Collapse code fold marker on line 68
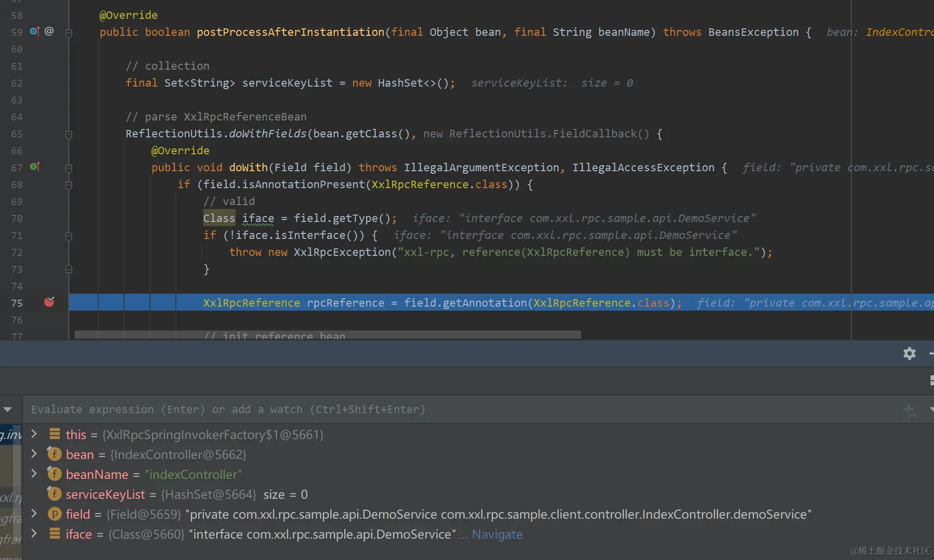Viewport: 934px width, 560px height. coord(69,185)
